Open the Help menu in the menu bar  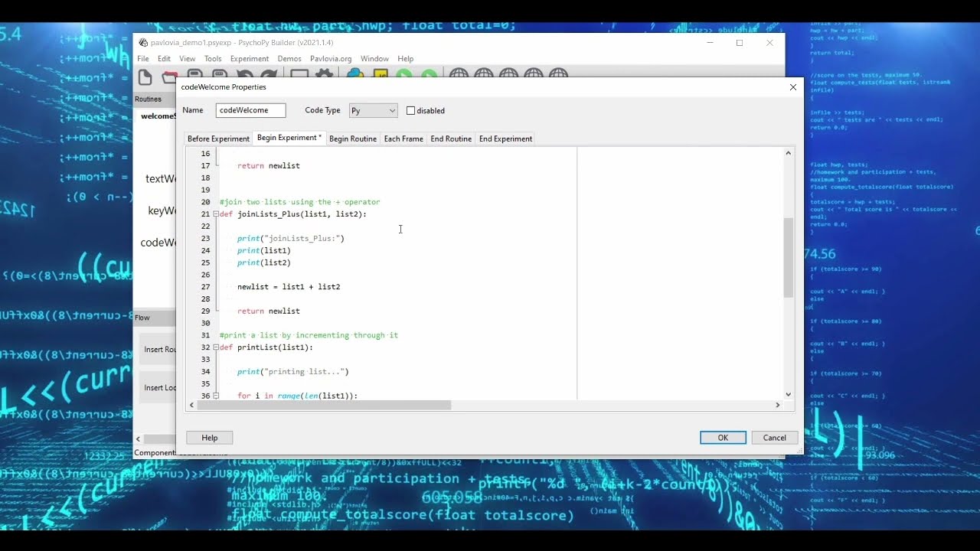pyautogui.click(x=406, y=59)
